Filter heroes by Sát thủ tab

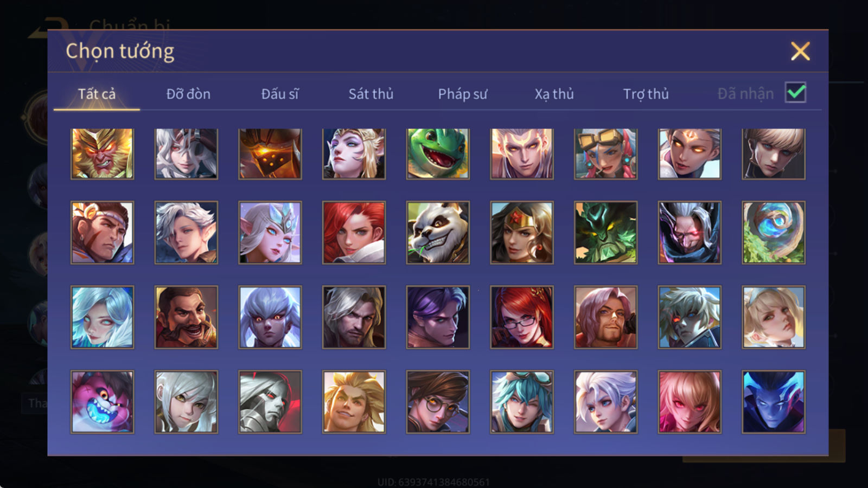[371, 94]
